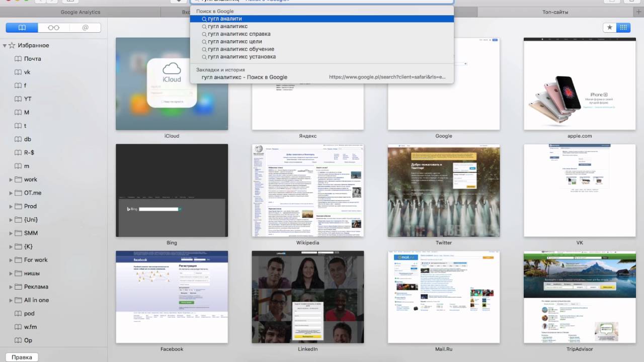
Task: Open the Wikipedia top site thumbnail
Action: click(307, 191)
